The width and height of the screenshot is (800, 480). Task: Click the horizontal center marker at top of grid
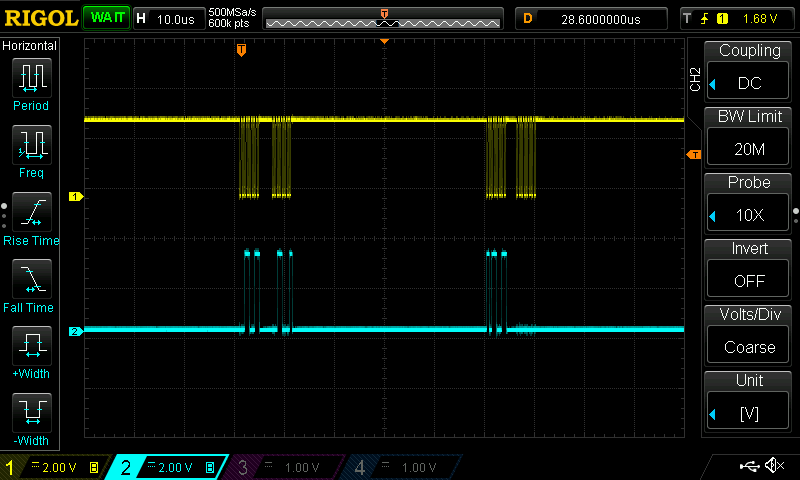[384, 41]
